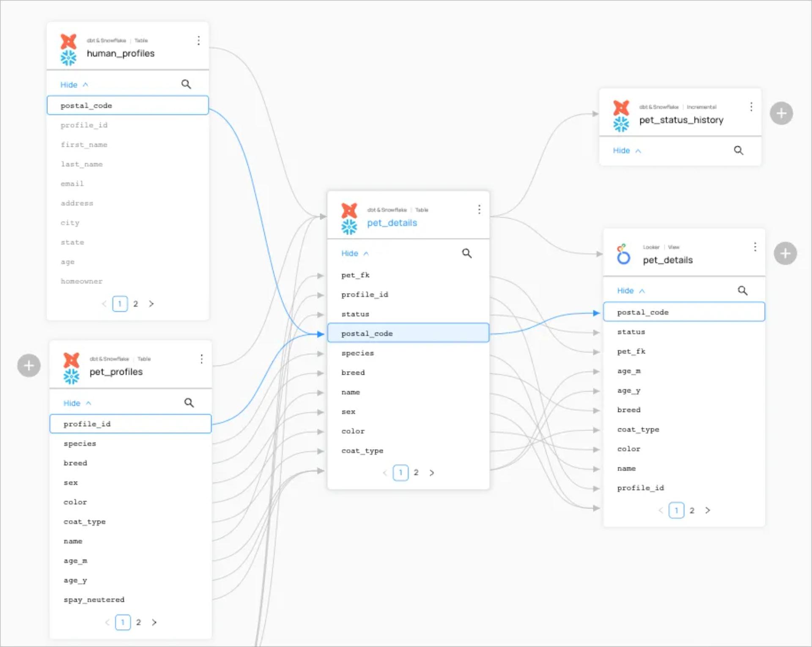Click the Snowflake logo on human_profiles card
Image resolution: width=812 pixels, height=647 pixels.
point(69,58)
